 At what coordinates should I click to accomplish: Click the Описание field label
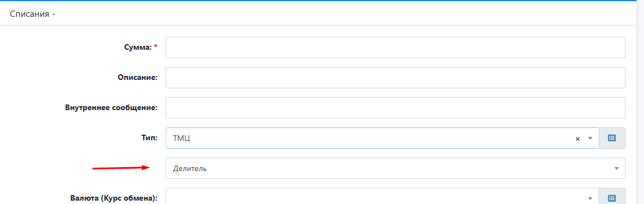click(x=138, y=78)
